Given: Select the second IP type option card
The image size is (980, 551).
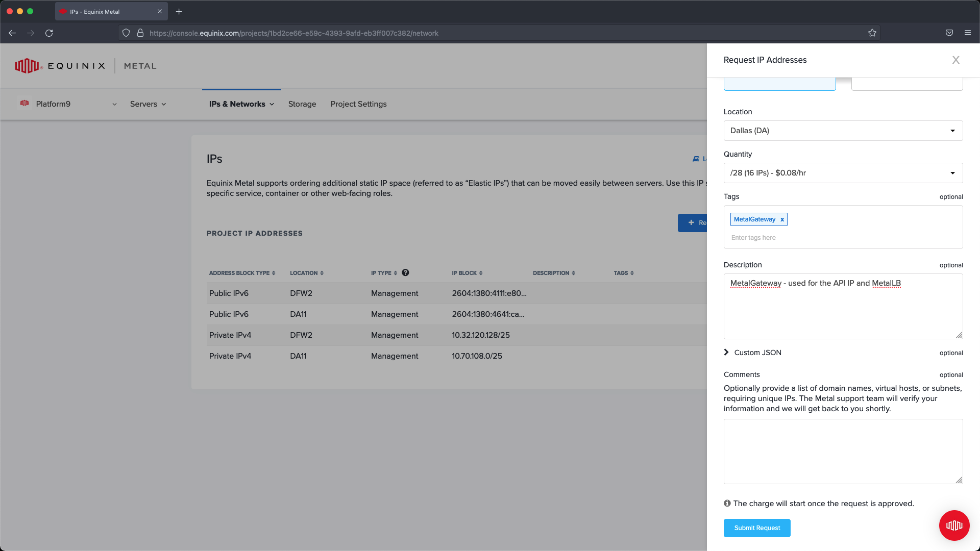Looking at the screenshot, I should pyautogui.click(x=907, y=84).
